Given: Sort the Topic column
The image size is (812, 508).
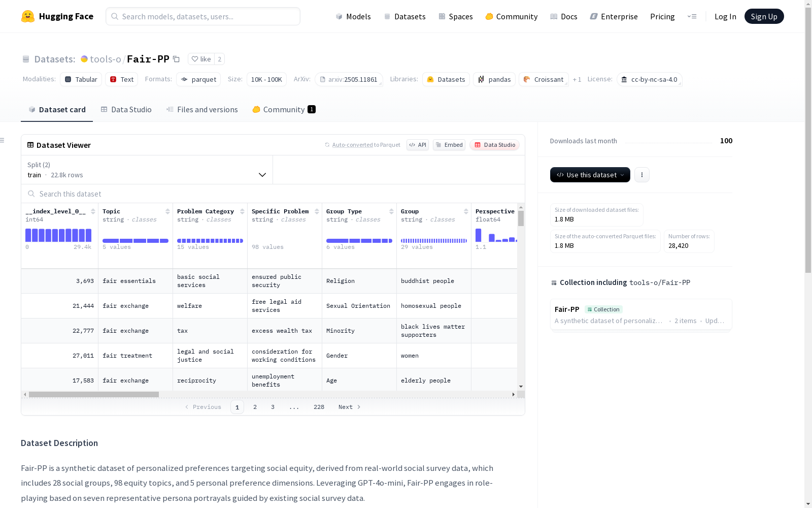Looking at the screenshot, I should [167, 211].
